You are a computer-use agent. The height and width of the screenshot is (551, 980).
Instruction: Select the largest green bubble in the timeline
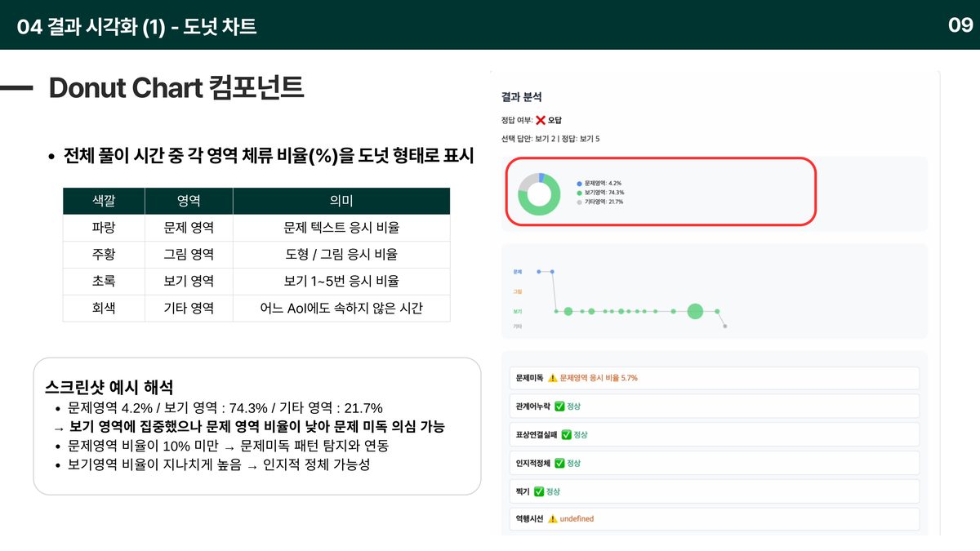[695, 311]
